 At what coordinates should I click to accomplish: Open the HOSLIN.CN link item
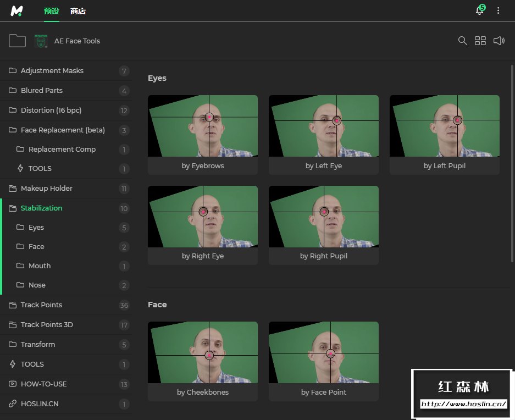point(66,404)
